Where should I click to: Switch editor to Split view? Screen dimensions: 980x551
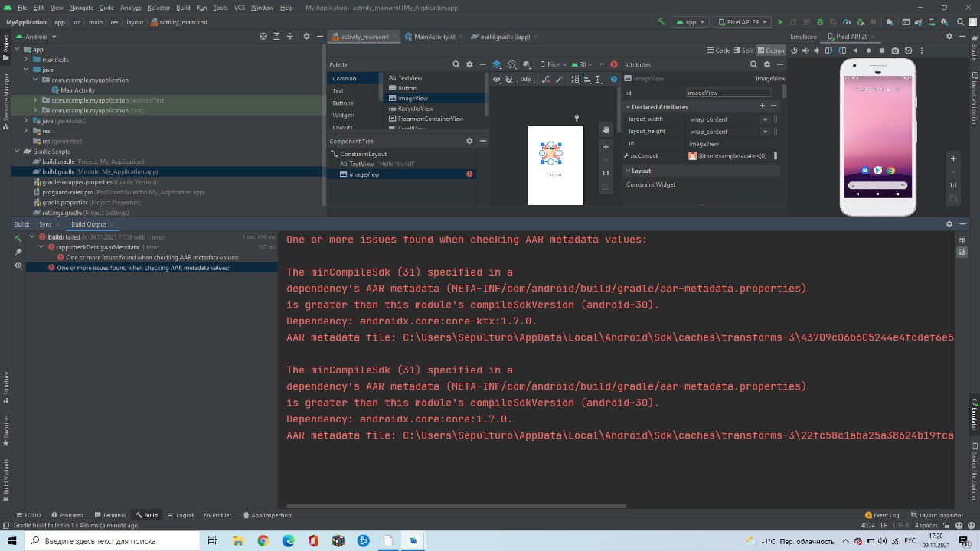click(743, 51)
